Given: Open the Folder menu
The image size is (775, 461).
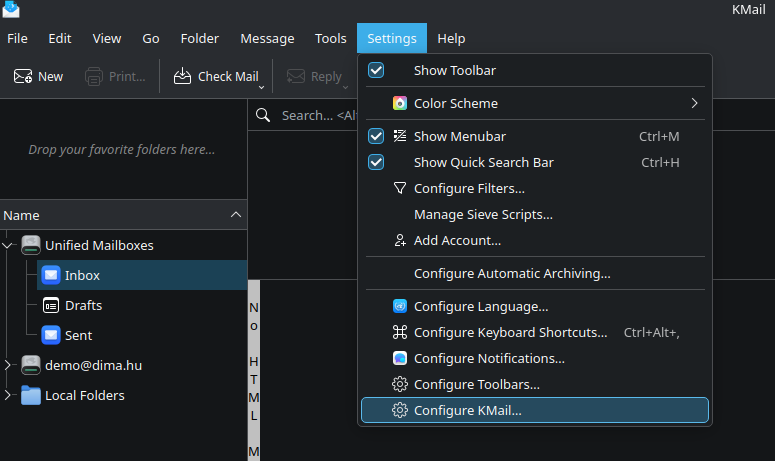Looking at the screenshot, I should (200, 38).
